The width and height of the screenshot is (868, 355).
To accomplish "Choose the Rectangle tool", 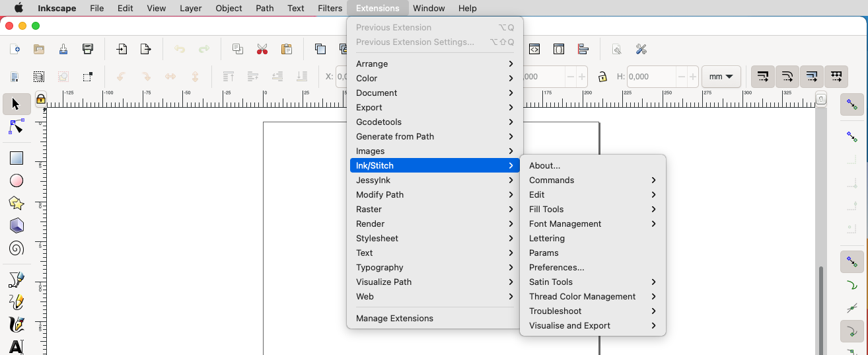I will point(17,158).
